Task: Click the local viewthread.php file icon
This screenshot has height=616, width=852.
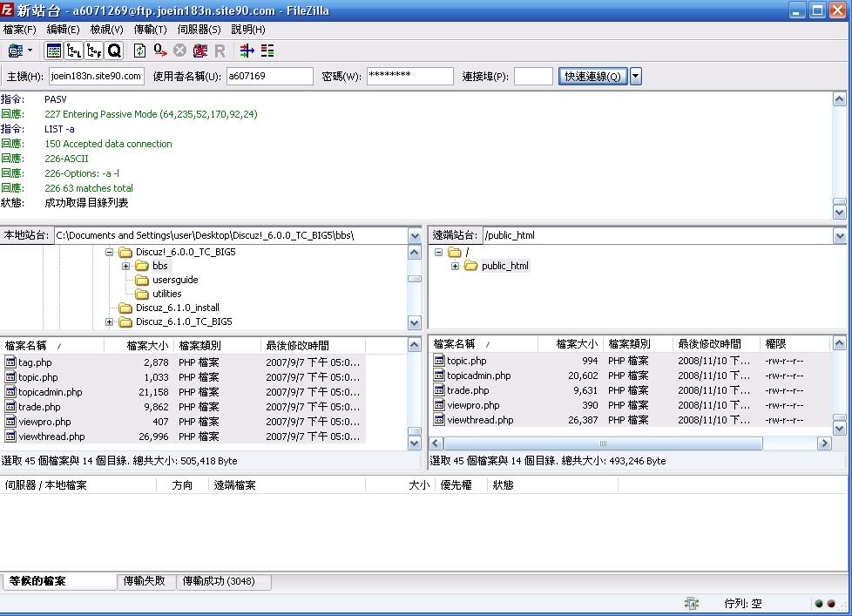Action: (x=10, y=437)
